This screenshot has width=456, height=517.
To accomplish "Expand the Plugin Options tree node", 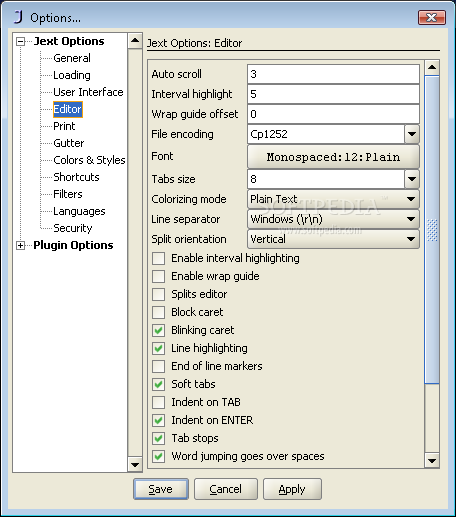I will pos(21,246).
